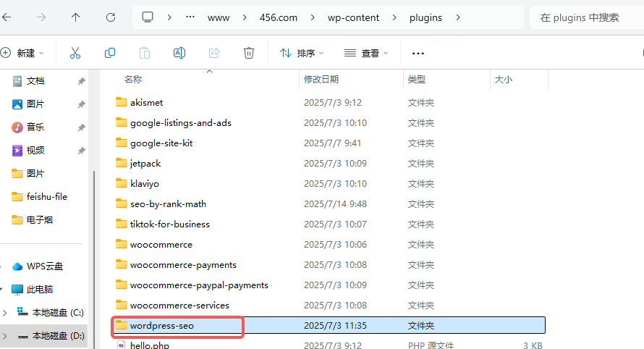Navigate back with the left arrow
Screen dimensions: 644x349
[x=7, y=17]
